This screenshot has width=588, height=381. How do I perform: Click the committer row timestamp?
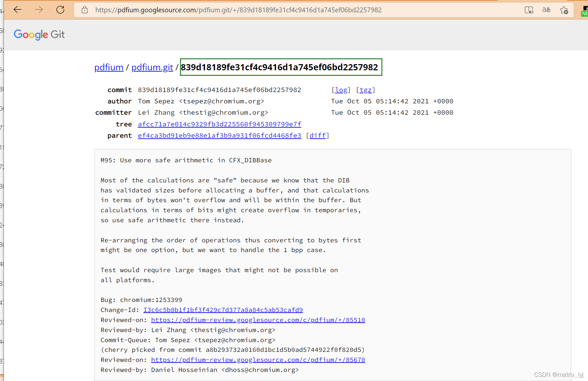(392, 112)
